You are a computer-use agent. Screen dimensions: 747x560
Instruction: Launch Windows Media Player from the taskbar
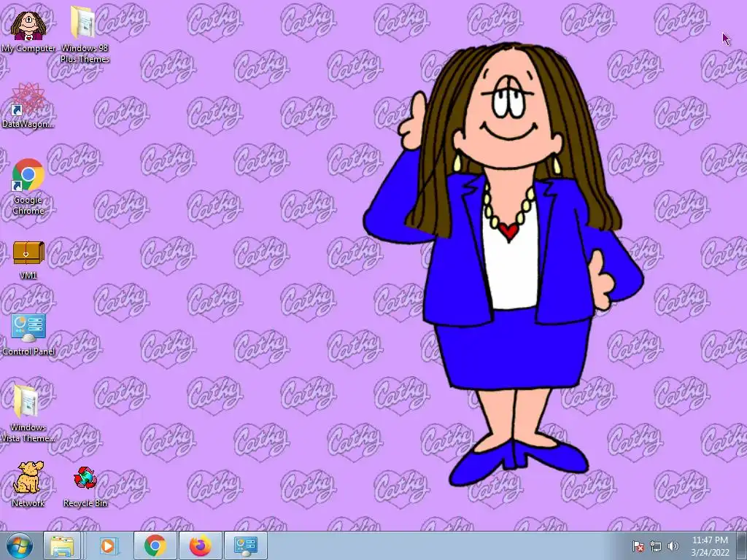(x=109, y=545)
